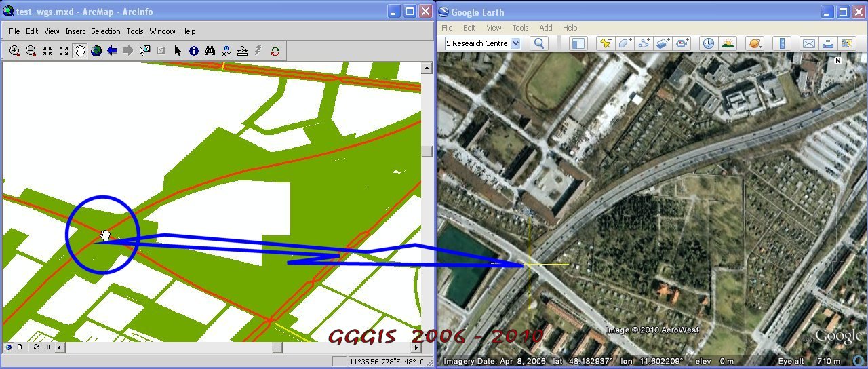Go to next extent gray arrow
The width and height of the screenshot is (868, 369).
coord(128,51)
